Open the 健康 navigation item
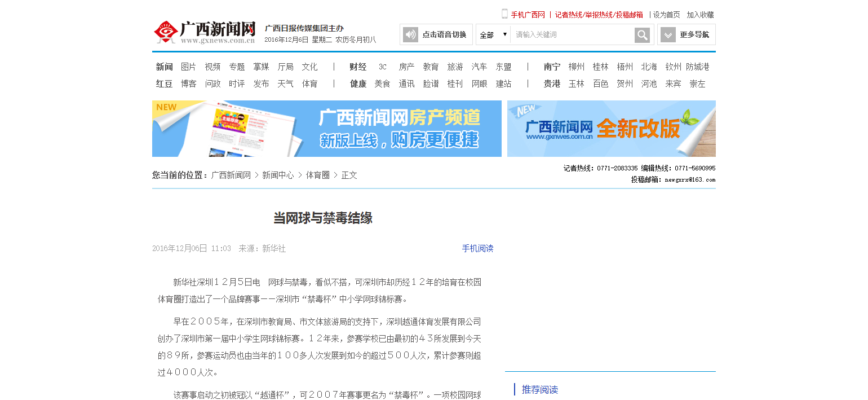The width and height of the screenshot is (868, 400). (358, 83)
